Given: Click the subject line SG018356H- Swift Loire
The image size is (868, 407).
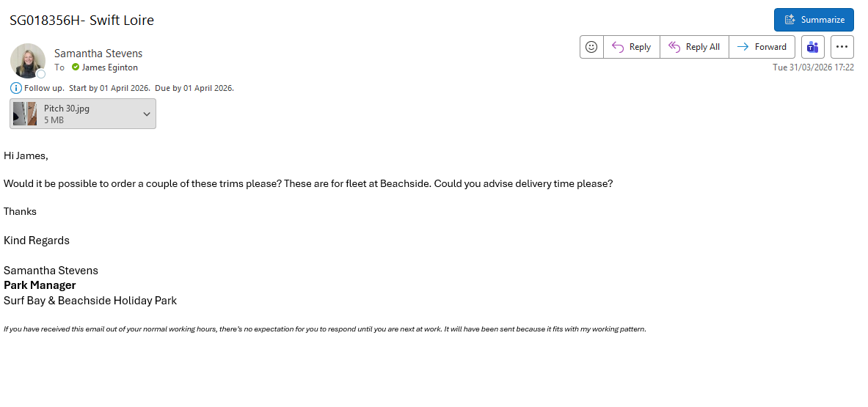Looking at the screenshot, I should (x=81, y=21).
